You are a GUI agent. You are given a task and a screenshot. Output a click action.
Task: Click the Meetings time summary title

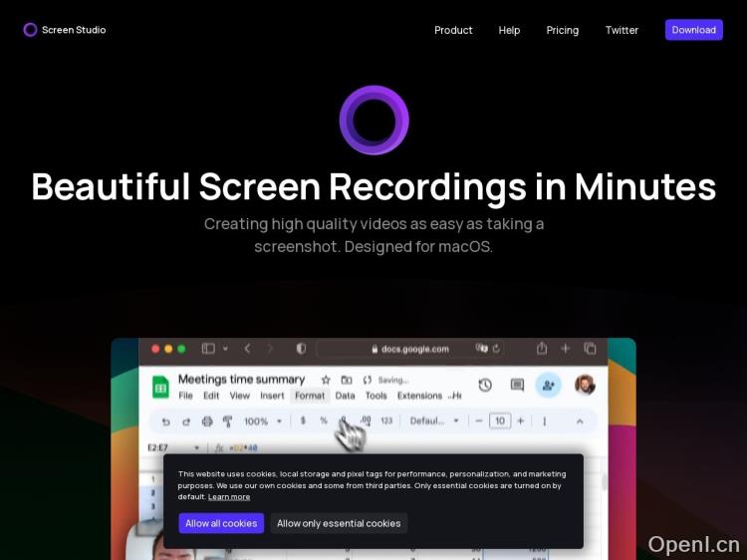[241, 380]
